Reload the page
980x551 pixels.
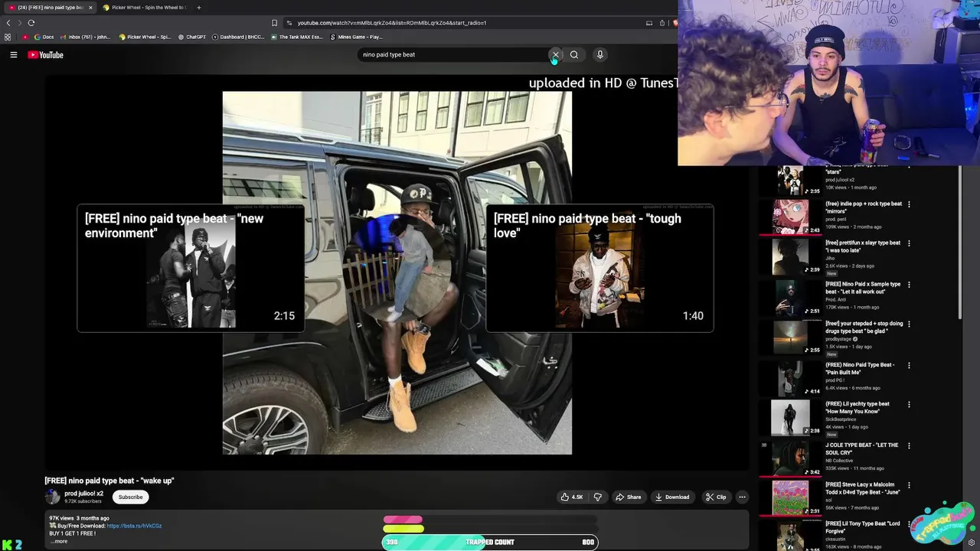point(31,23)
